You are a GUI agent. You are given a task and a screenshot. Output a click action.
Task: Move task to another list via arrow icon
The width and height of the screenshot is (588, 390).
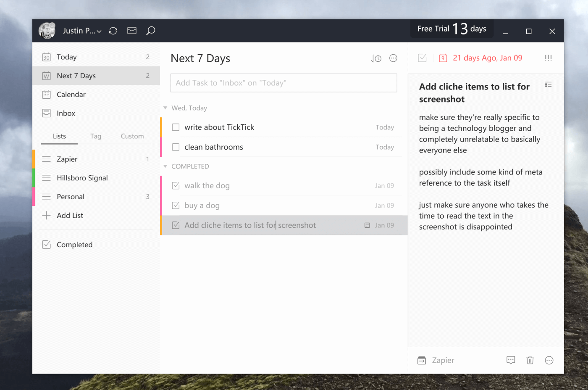(x=421, y=360)
